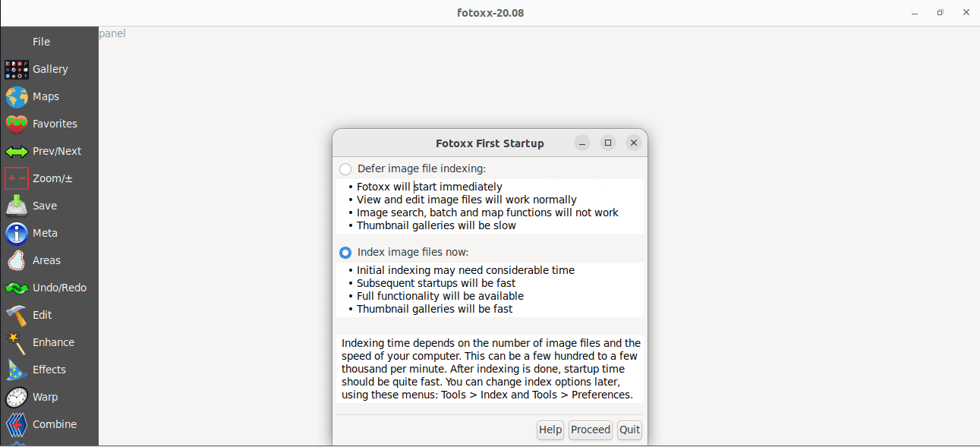The width and height of the screenshot is (980, 447).
Task: Choose Index image files now option
Action: click(345, 253)
